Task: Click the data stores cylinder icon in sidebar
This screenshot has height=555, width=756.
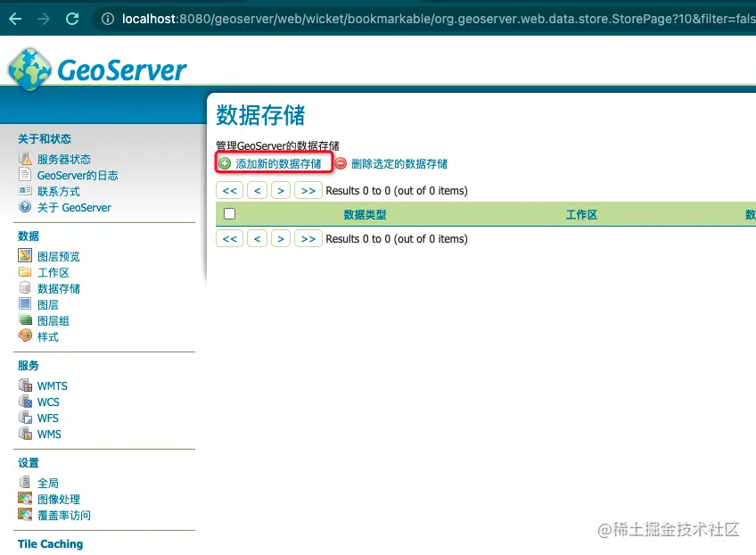Action: 25,287
